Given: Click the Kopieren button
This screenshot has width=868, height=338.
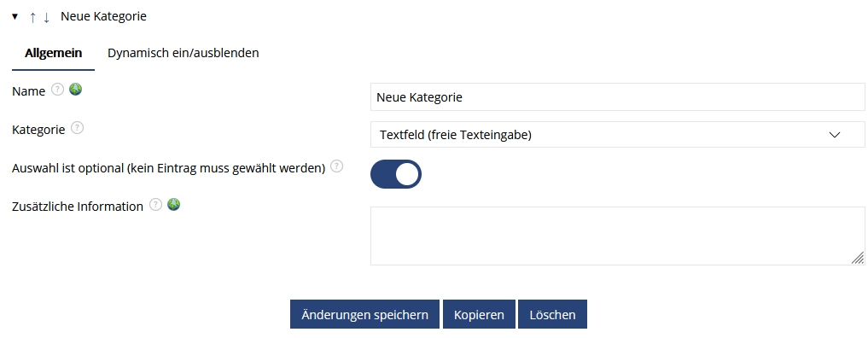Looking at the screenshot, I should tap(479, 315).
